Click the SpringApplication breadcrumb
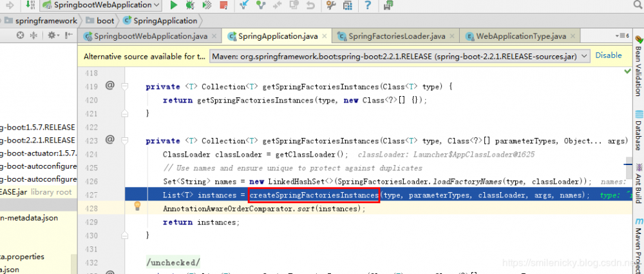 (160, 21)
